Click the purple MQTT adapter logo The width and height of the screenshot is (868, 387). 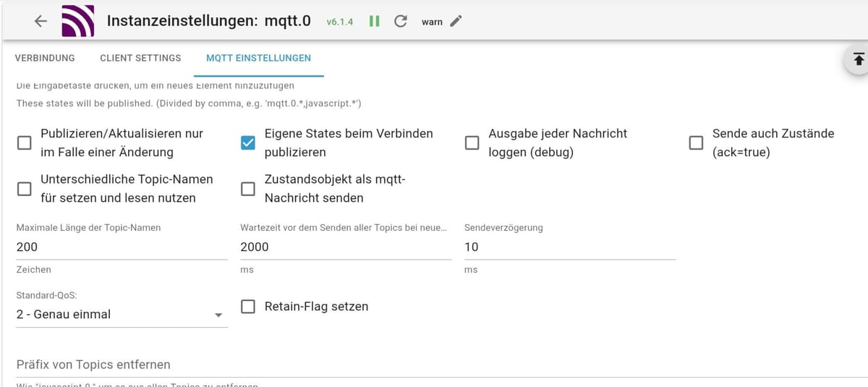(x=77, y=21)
